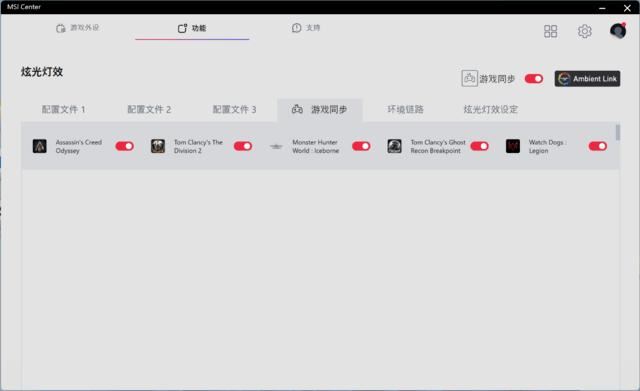Open the 环境链路 tab
Viewport: 640px width, 391px height.
(x=405, y=109)
